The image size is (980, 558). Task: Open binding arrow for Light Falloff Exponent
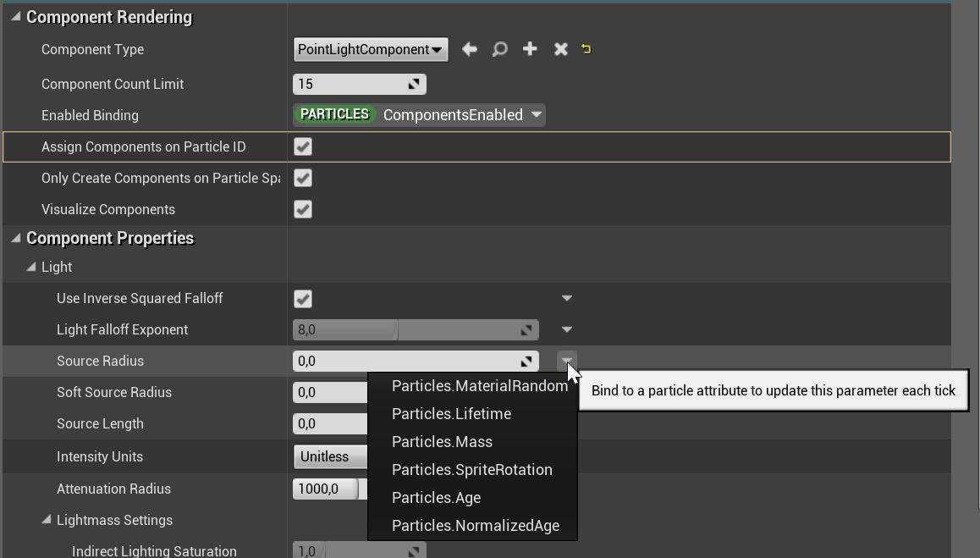click(567, 329)
